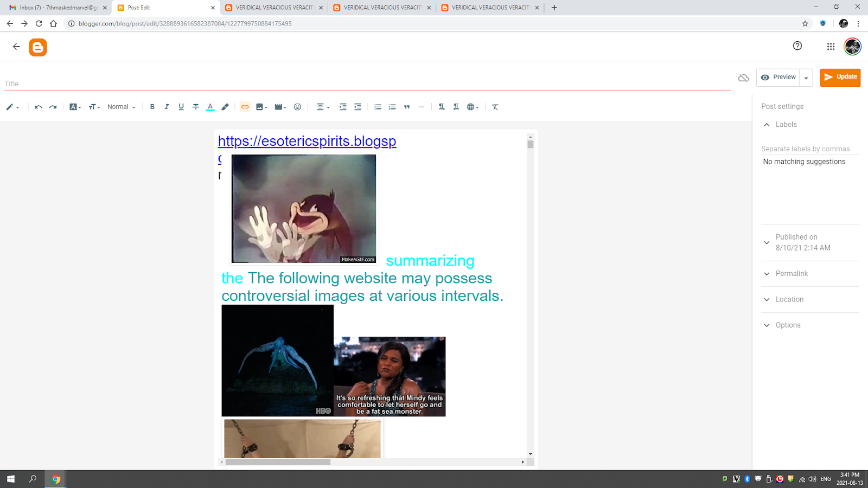Click the cloud save-status icon
This screenshot has width=868, height=488.
click(x=743, y=78)
